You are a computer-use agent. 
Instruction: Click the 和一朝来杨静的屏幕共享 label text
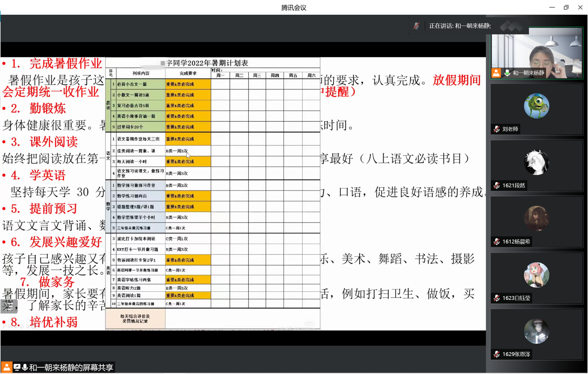pyautogui.click(x=71, y=367)
